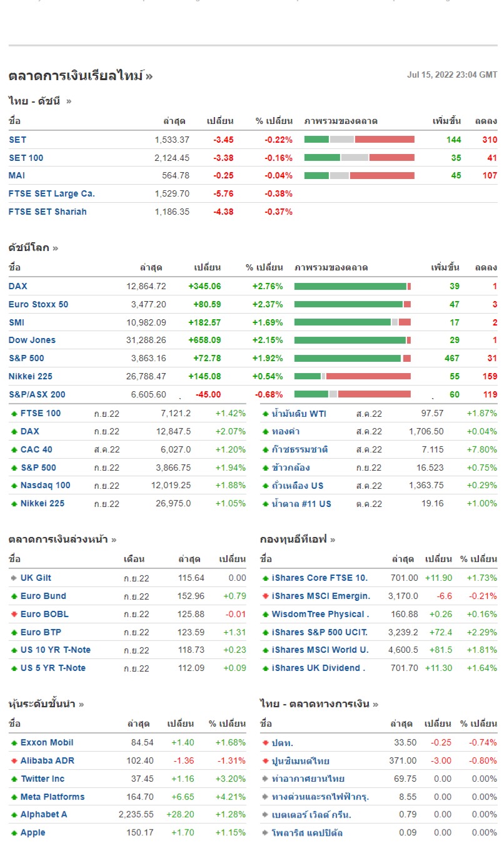The height and width of the screenshot is (845, 504).
Task: Click the gray arrow icon beside ท่าอากาศยานไทย
Action: pos(266,779)
